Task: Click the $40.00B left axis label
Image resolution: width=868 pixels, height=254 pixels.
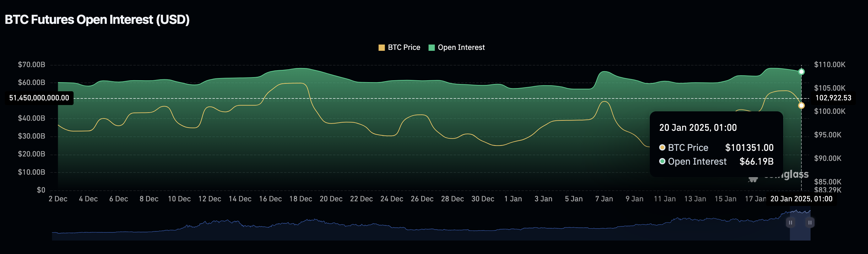Action: click(31, 118)
